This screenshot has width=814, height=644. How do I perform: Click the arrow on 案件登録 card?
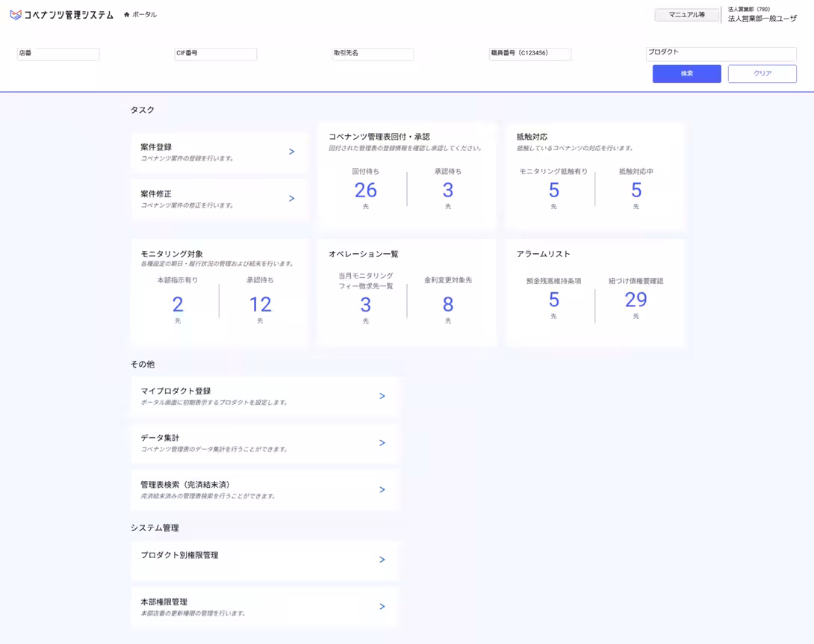[x=292, y=152]
